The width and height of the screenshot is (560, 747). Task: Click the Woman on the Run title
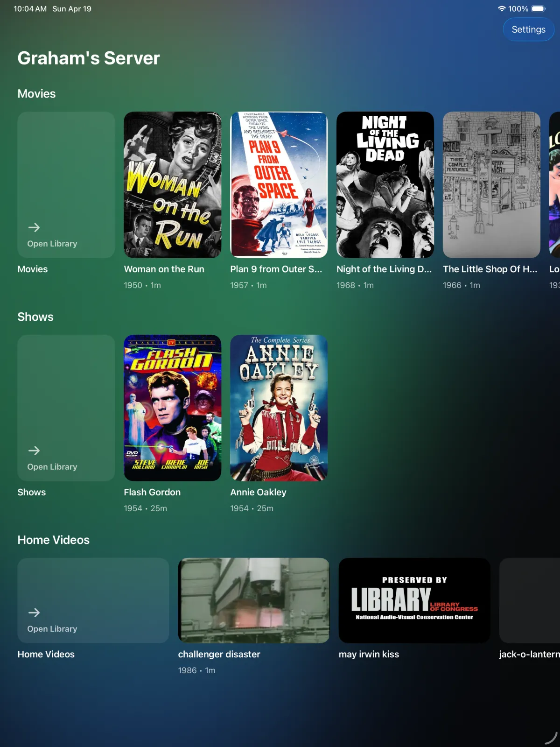[164, 269]
